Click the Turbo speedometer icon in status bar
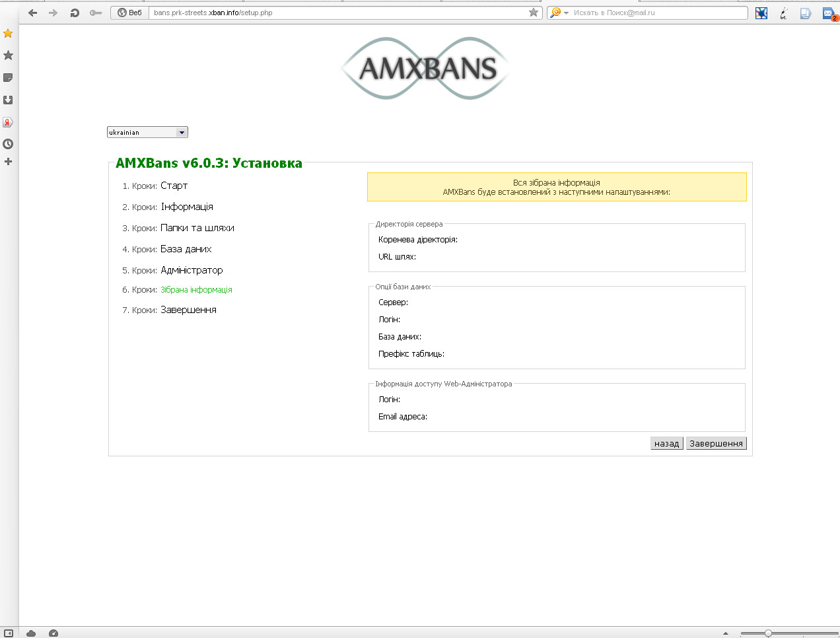Viewport: 840px width, 638px height. [x=53, y=633]
